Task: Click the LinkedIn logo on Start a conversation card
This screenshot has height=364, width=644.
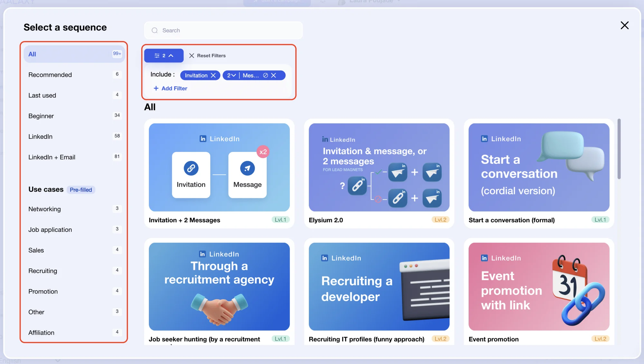Action: pyautogui.click(x=484, y=139)
